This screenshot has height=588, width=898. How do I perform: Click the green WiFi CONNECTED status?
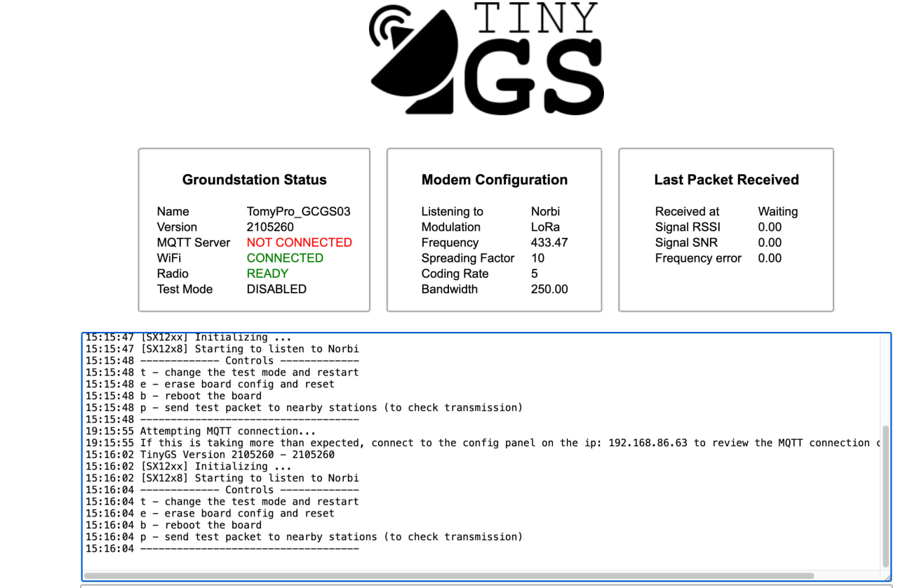click(285, 258)
